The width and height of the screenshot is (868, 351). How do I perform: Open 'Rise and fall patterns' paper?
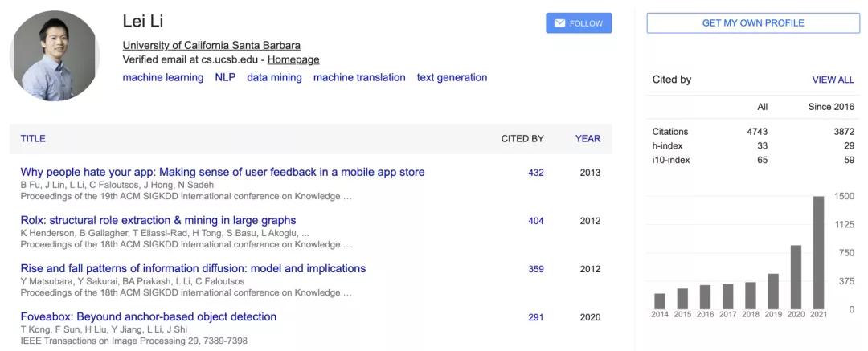tap(193, 268)
